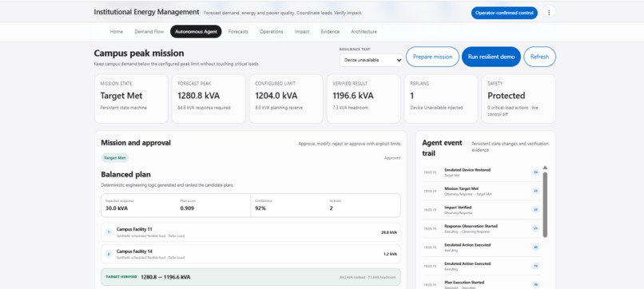Click the Refresh button
The image size is (644, 289).
click(539, 57)
